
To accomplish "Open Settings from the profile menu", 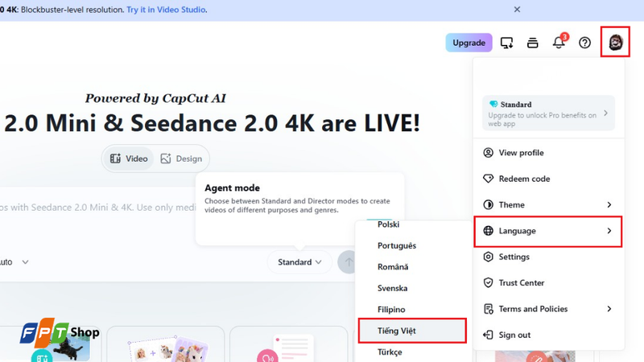I will (x=548, y=257).
